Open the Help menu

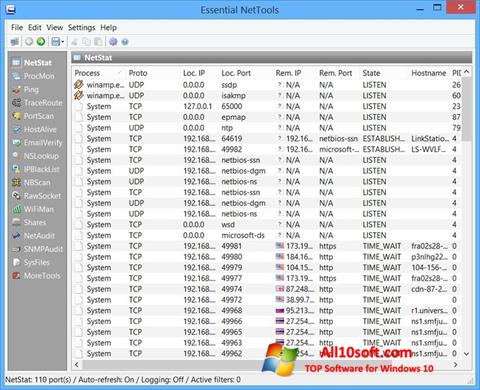(x=108, y=28)
